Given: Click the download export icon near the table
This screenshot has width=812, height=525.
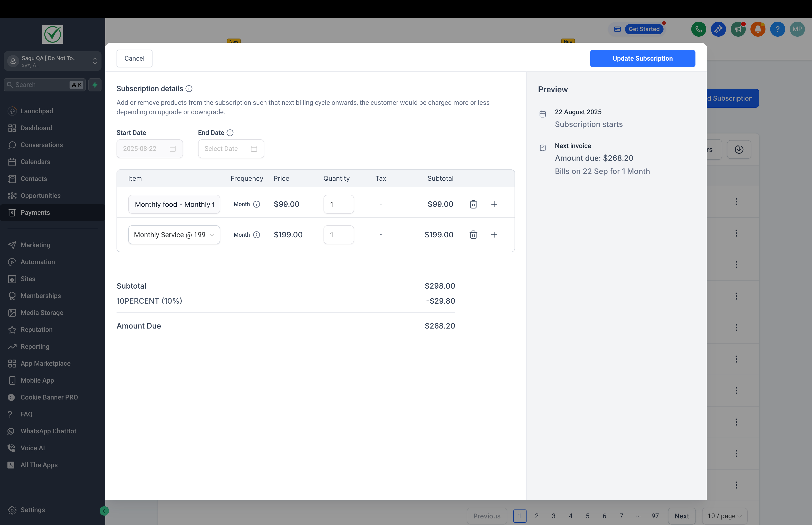Looking at the screenshot, I should point(739,149).
